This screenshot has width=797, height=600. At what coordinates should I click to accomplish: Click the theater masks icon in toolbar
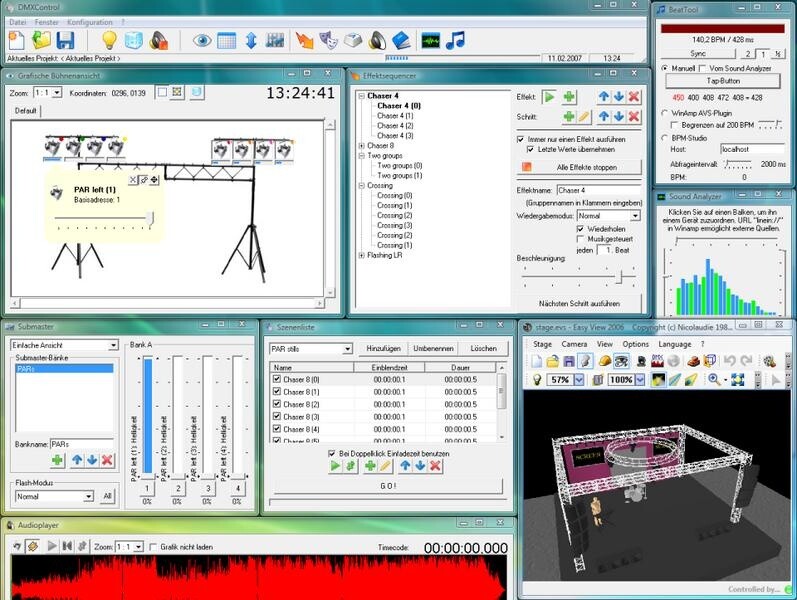329,41
